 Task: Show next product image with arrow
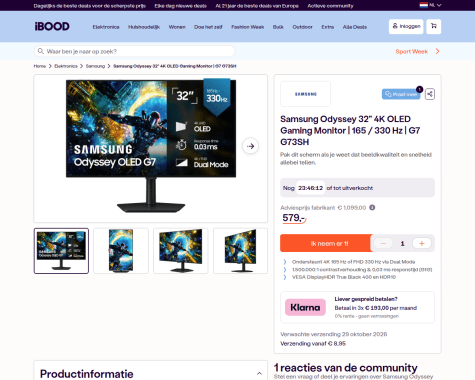pos(250,146)
